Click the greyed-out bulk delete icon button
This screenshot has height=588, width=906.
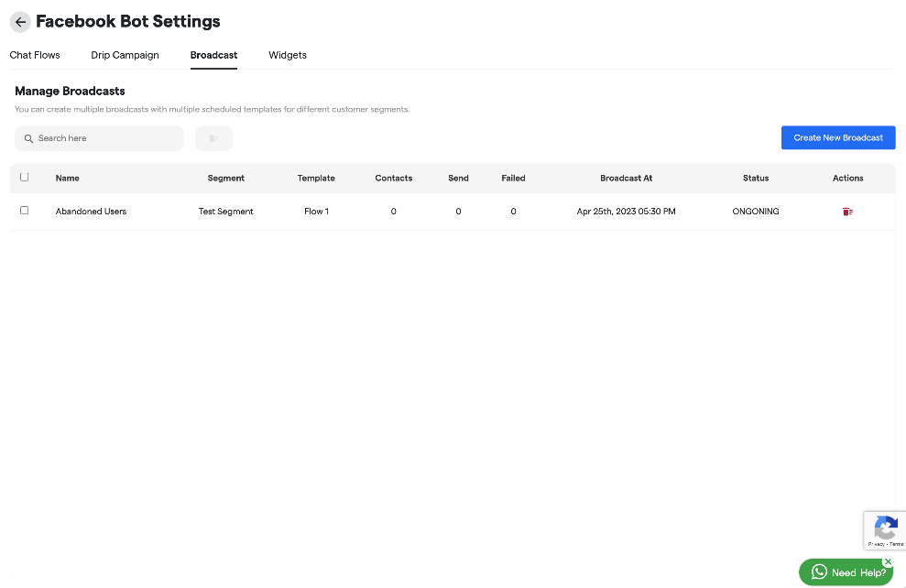point(213,138)
